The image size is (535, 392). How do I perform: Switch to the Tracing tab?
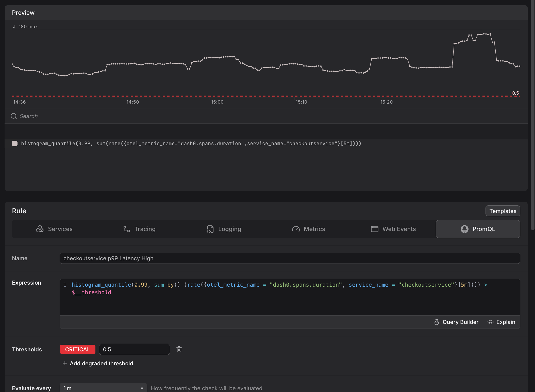(139, 229)
